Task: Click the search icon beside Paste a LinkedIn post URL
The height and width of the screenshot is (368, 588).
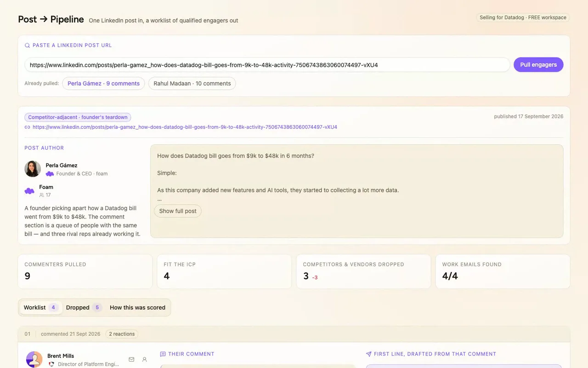Action: click(27, 46)
